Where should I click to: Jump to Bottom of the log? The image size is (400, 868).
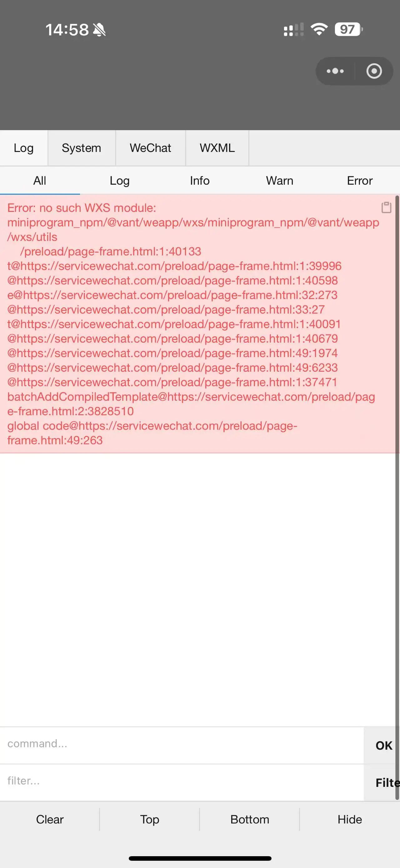point(250,820)
